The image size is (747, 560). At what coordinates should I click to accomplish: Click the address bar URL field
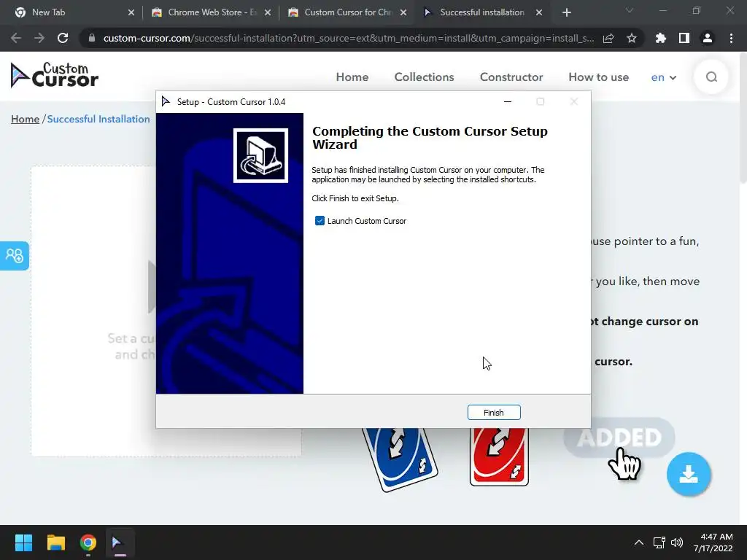(348, 38)
